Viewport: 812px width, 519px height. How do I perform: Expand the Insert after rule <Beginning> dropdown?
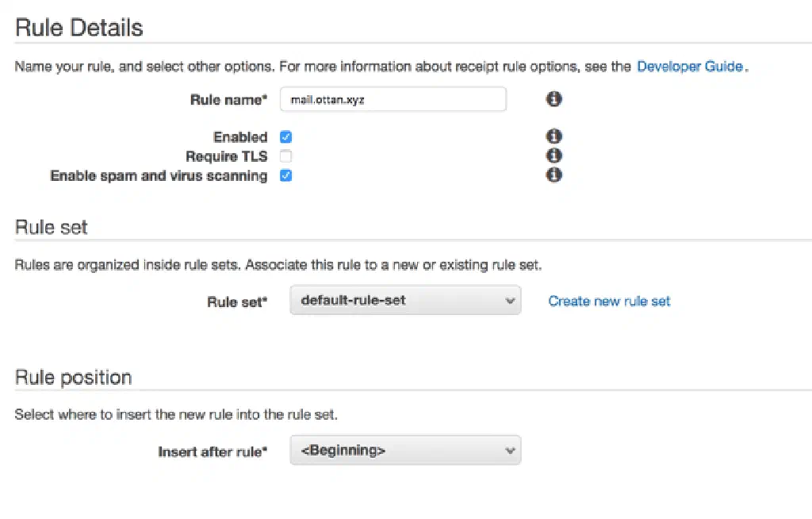[x=404, y=451]
